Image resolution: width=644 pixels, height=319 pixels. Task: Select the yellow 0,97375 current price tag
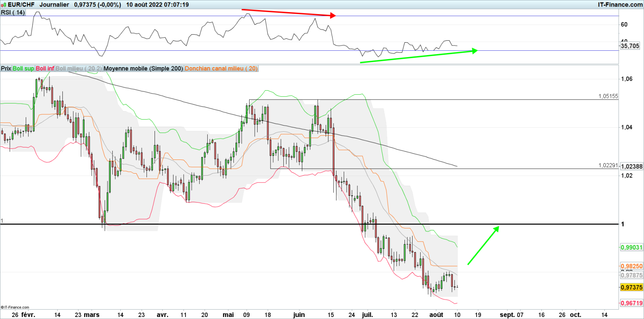click(x=631, y=287)
